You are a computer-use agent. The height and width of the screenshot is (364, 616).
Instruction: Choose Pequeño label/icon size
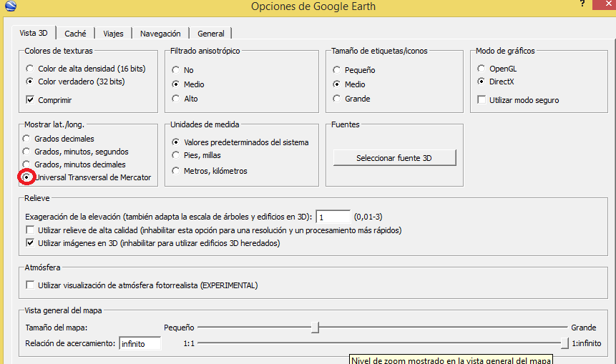[337, 70]
